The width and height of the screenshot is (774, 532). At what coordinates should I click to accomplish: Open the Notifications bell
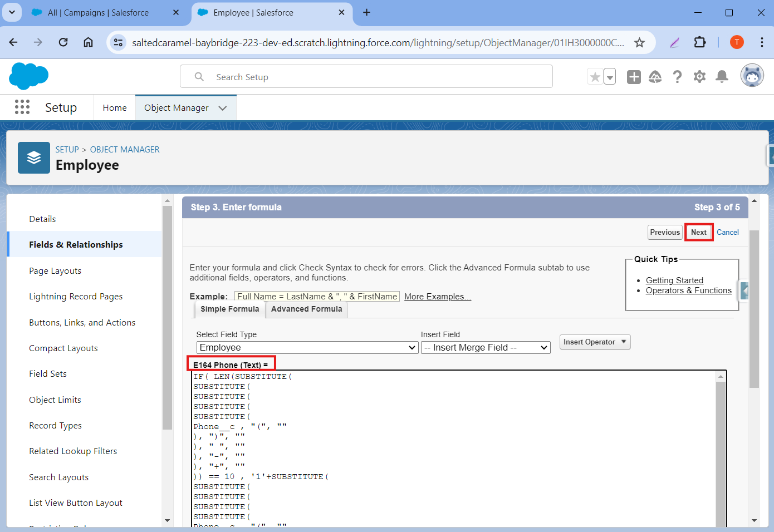click(722, 77)
